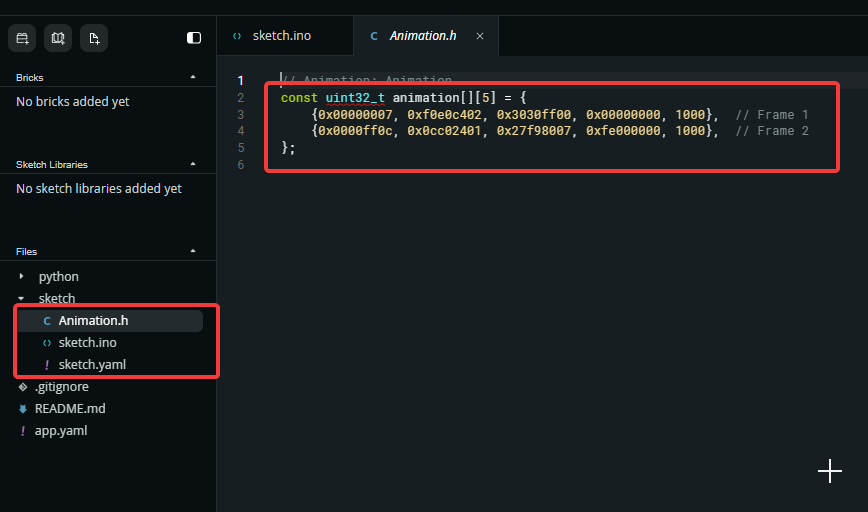Collapse the Bricks section
This screenshot has height=512, width=868.
(193, 77)
